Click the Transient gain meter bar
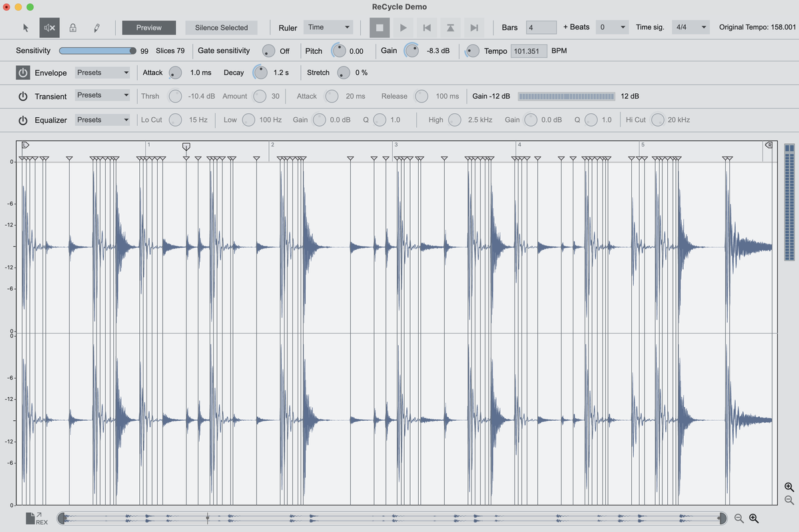The image size is (799, 532). tap(566, 97)
